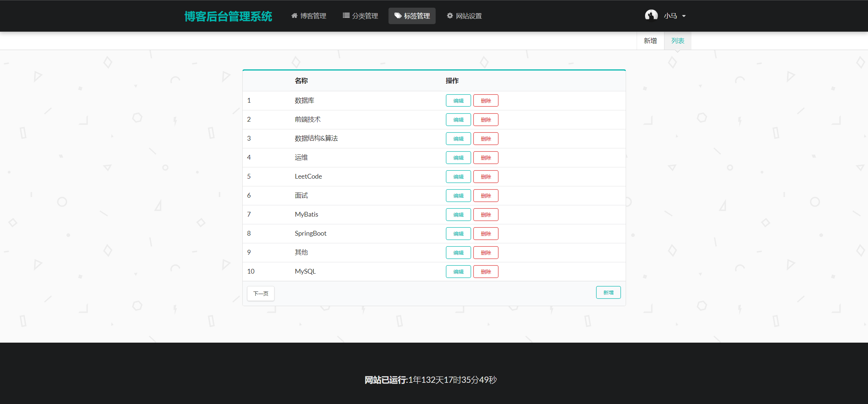Delete the 数据库 tag
This screenshot has height=404, width=868.
tap(486, 100)
